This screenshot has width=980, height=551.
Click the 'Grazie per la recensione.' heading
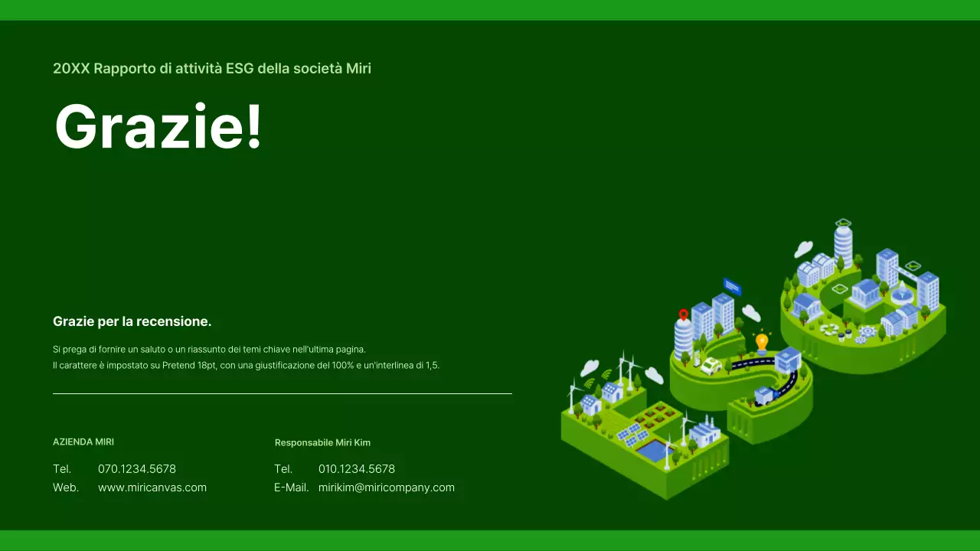pos(132,321)
